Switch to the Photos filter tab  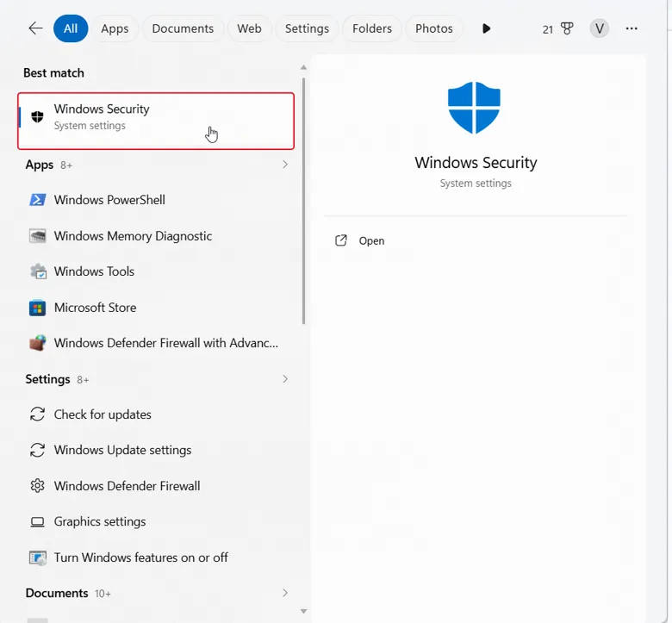coord(433,28)
